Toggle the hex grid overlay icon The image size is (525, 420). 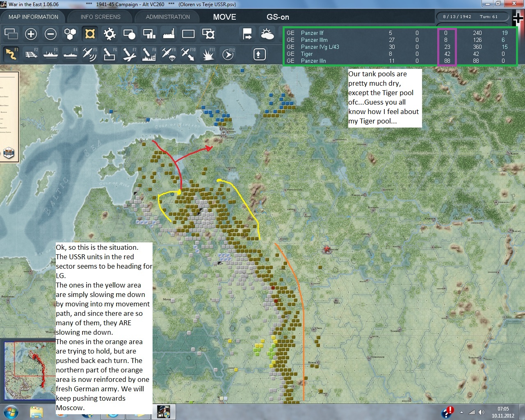click(x=70, y=34)
